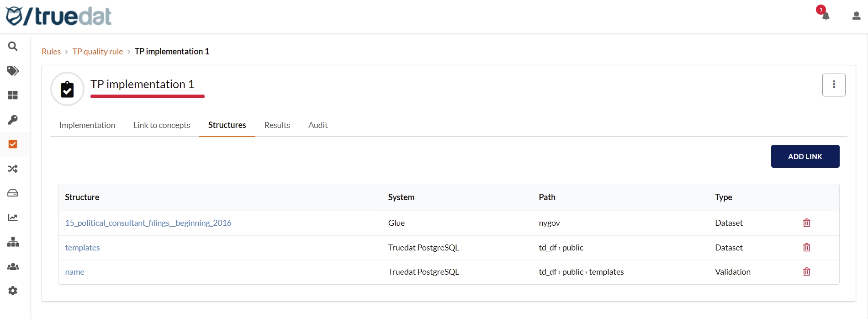The height and width of the screenshot is (319, 868).
Task: Open the search icon in sidebar
Action: [x=13, y=46]
